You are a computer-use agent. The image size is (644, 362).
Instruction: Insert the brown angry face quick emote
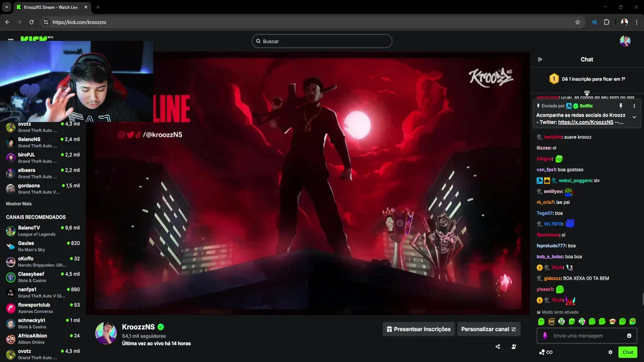click(551, 321)
